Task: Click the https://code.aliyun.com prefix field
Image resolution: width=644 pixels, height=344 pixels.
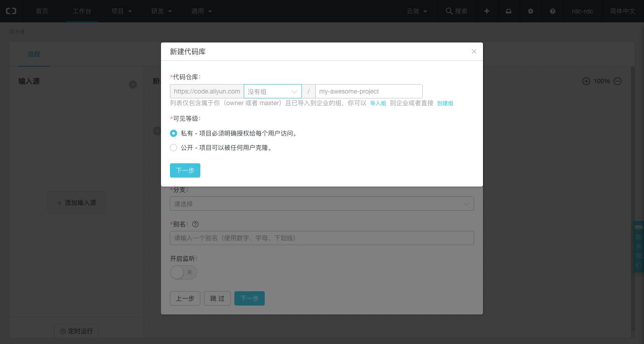Action: pos(207,91)
